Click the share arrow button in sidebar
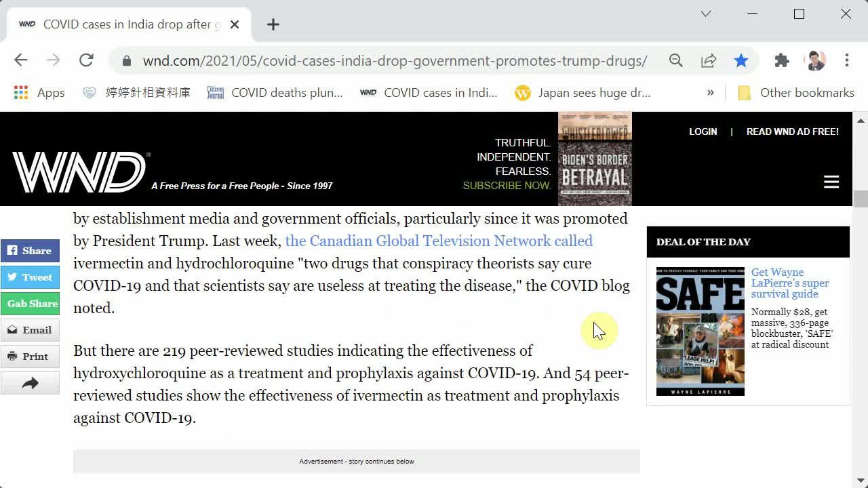 (x=30, y=384)
